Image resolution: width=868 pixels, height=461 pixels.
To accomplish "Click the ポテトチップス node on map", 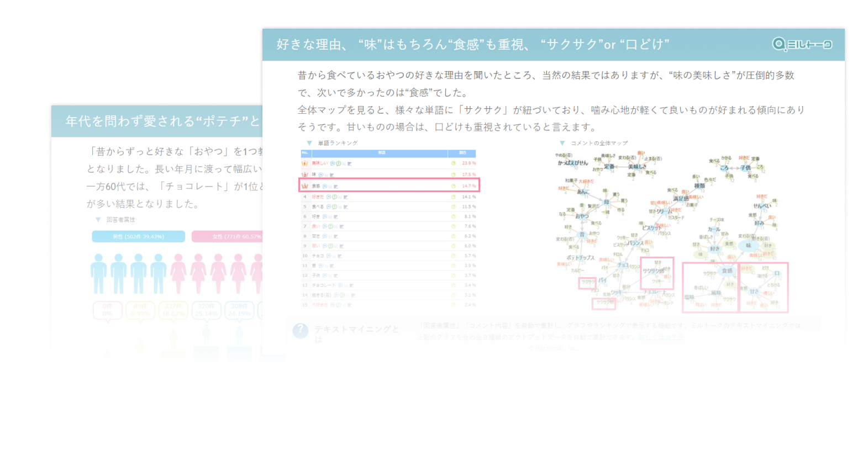I will (x=580, y=258).
